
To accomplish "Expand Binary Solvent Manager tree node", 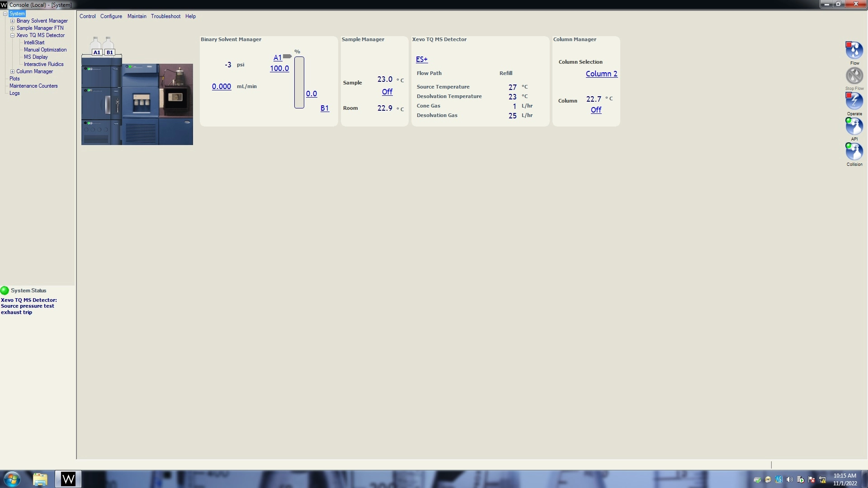I will [x=13, y=21].
